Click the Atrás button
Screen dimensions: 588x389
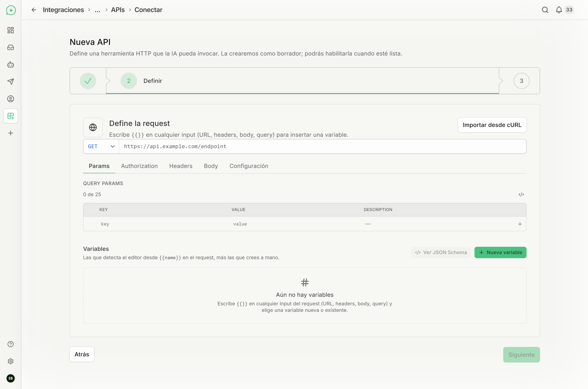82,354
